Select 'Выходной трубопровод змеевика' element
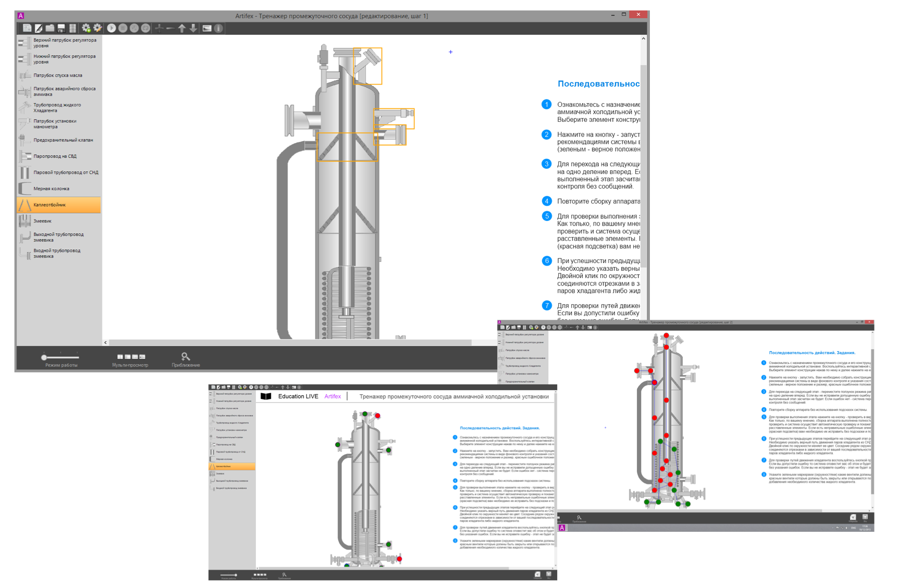 pos(59,237)
